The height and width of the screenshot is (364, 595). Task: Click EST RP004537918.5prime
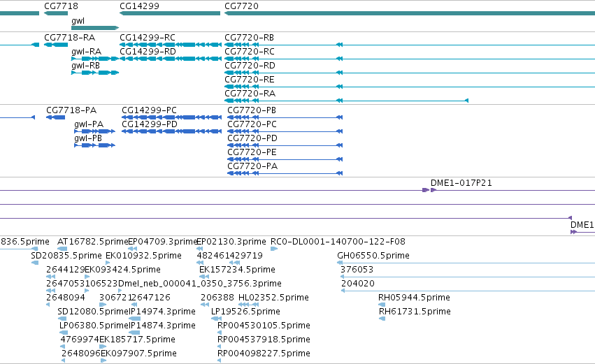[x=264, y=340]
